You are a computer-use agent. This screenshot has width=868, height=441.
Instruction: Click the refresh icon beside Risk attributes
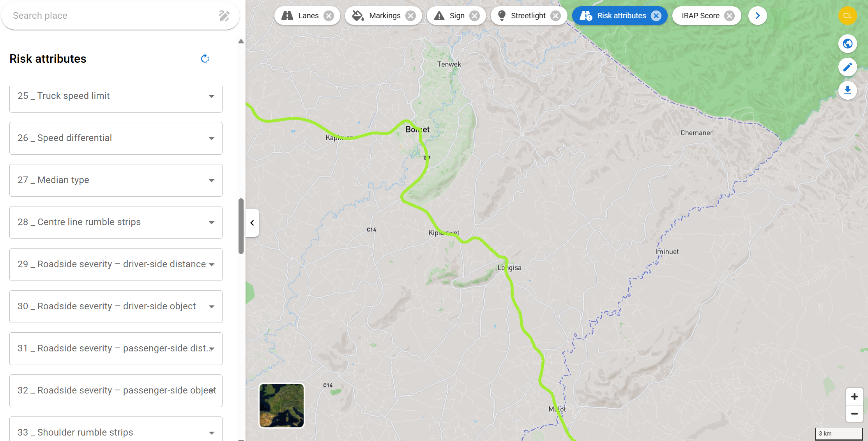click(205, 59)
